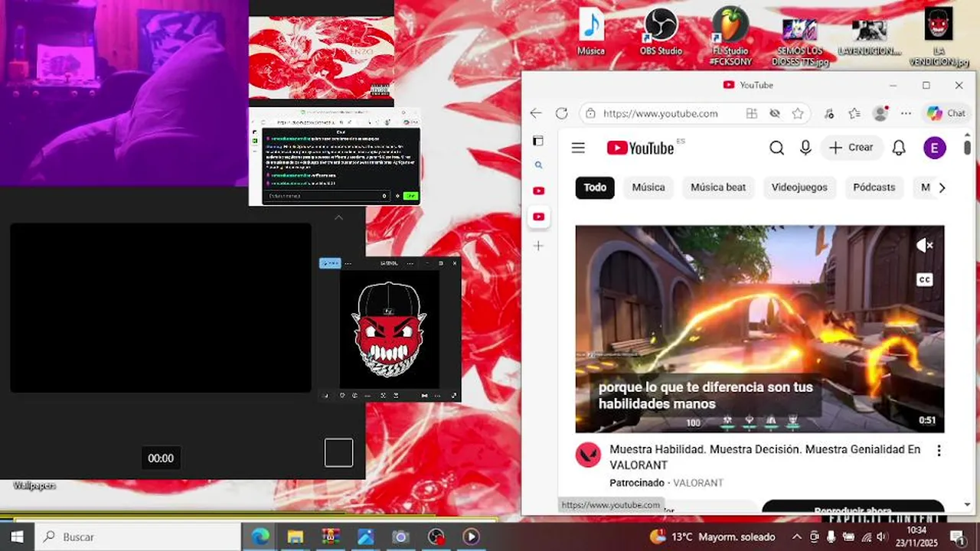Image resolution: width=980 pixels, height=551 pixels.
Task: Open WinRAR from taskbar
Action: point(331,537)
